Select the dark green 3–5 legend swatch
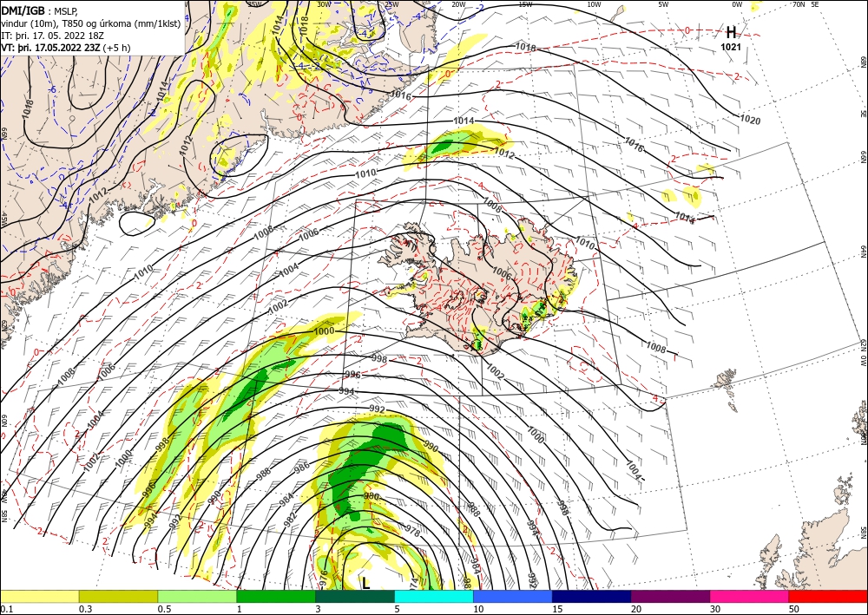868x615 pixels. click(x=355, y=596)
